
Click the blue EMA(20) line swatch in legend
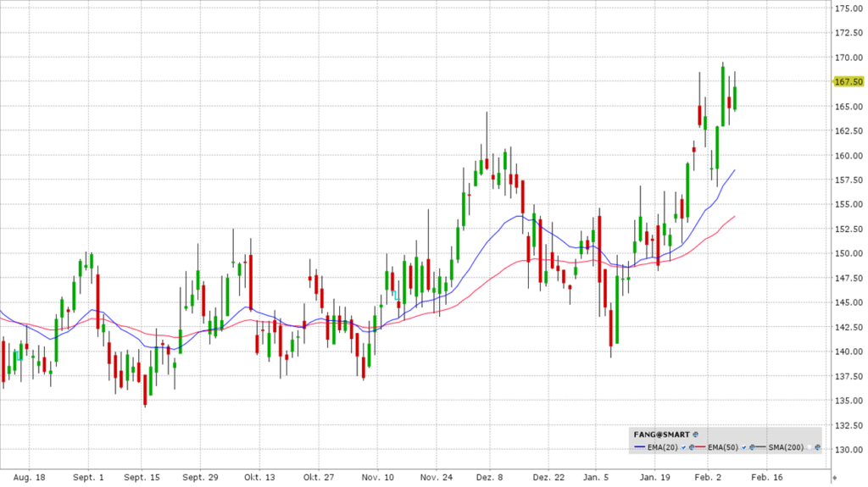click(x=640, y=447)
